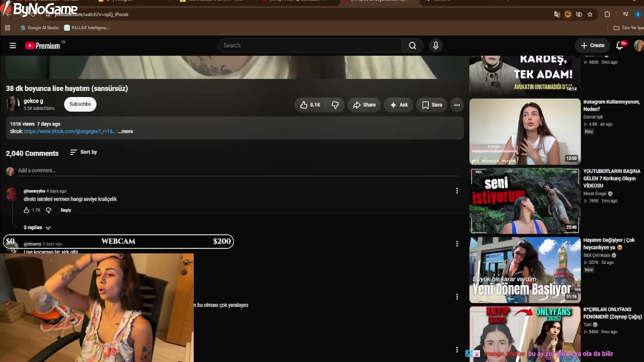This screenshot has height=362, width=644.
Task: Open the Create menu
Action: [x=592, y=46]
